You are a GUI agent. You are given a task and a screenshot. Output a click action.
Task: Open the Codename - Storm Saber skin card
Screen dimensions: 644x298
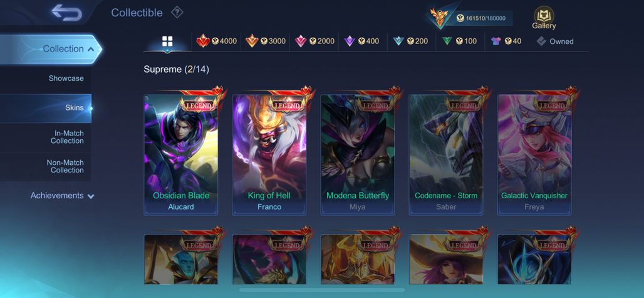pyautogui.click(x=446, y=155)
